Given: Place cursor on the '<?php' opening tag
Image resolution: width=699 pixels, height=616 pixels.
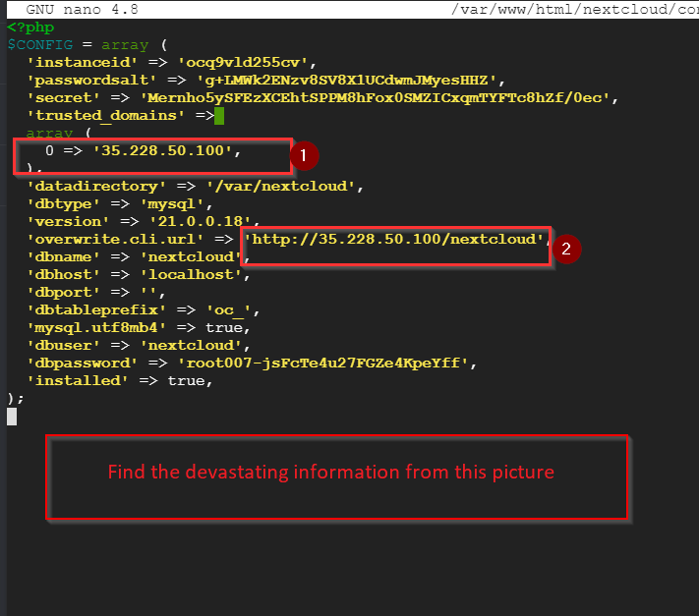Looking at the screenshot, I should [30, 28].
